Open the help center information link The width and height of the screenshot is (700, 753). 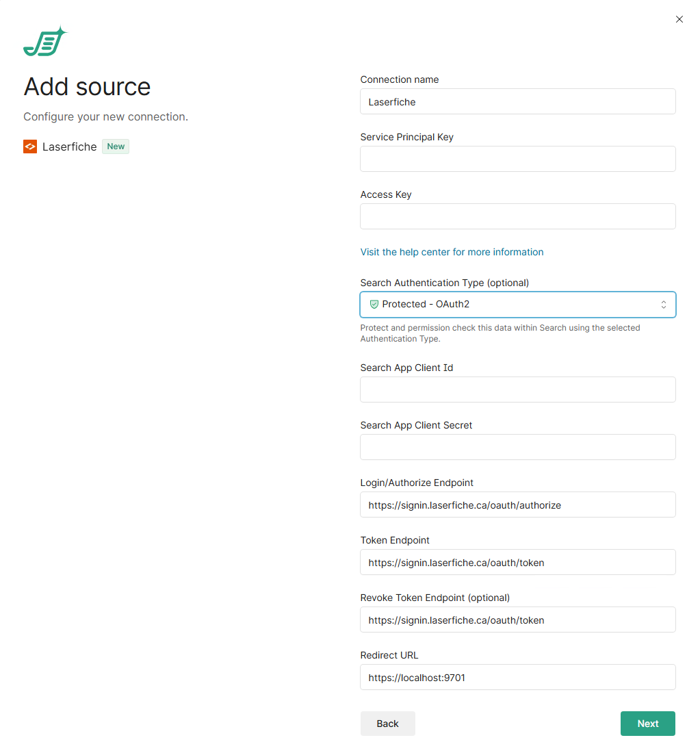click(452, 252)
